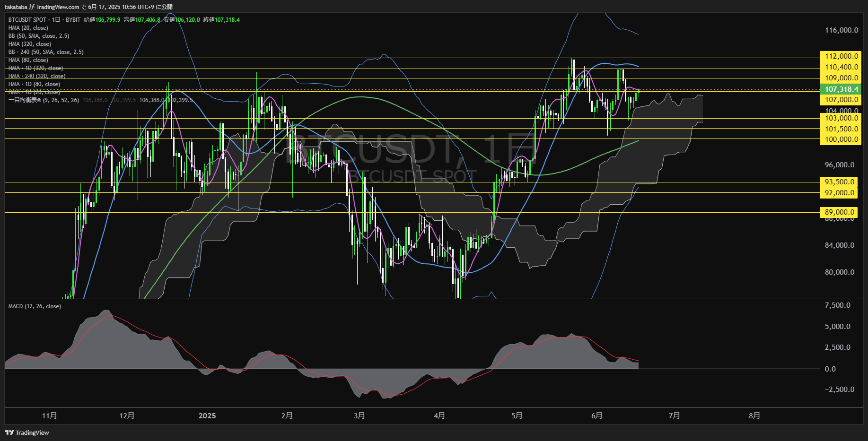Select the HMA · 240 (320, close) label
This screenshot has height=441, width=868.
click(x=37, y=76)
